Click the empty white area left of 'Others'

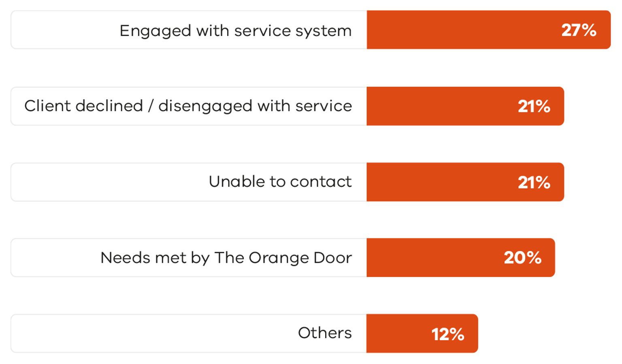[154, 333]
